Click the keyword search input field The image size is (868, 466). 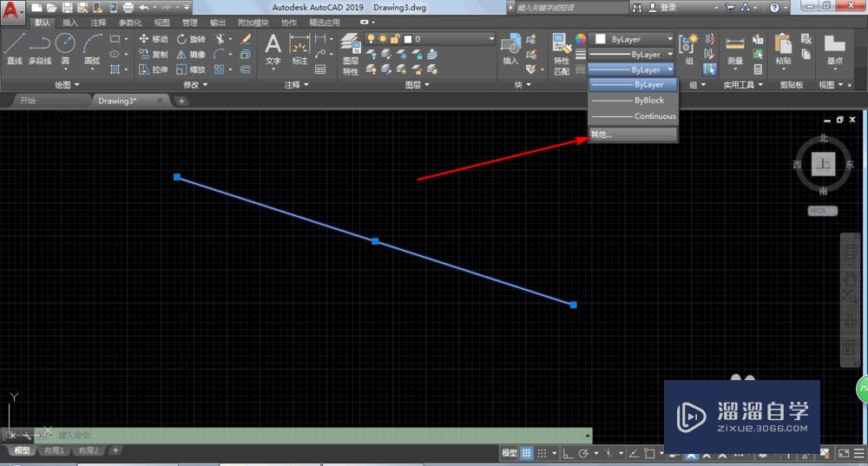click(570, 7)
